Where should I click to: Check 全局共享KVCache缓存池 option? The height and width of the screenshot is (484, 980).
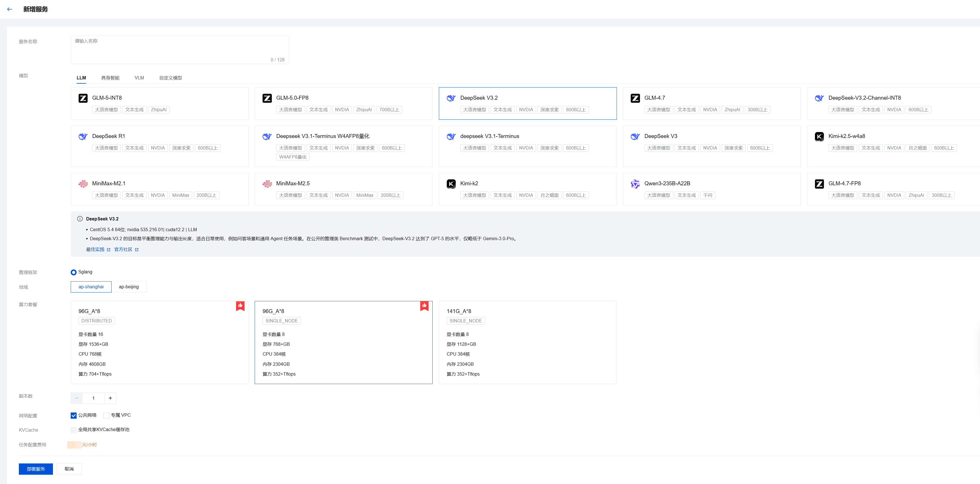coord(74,430)
